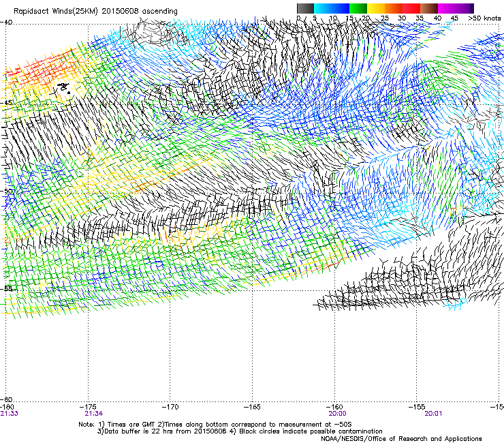The height and width of the screenshot is (443, 504).
Task: Click the '-165' longitude axis label
Action: (x=252, y=407)
